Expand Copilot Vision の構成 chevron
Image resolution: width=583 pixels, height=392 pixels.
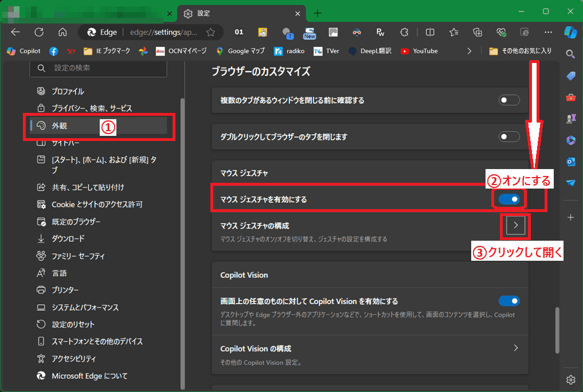click(x=516, y=348)
